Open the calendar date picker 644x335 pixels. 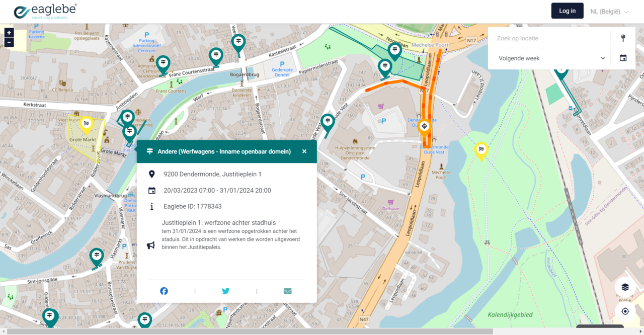pos(623,58)
